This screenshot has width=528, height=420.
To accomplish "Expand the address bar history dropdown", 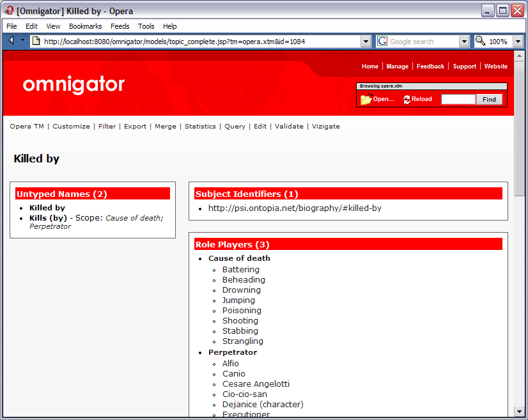I will (365, 40).
